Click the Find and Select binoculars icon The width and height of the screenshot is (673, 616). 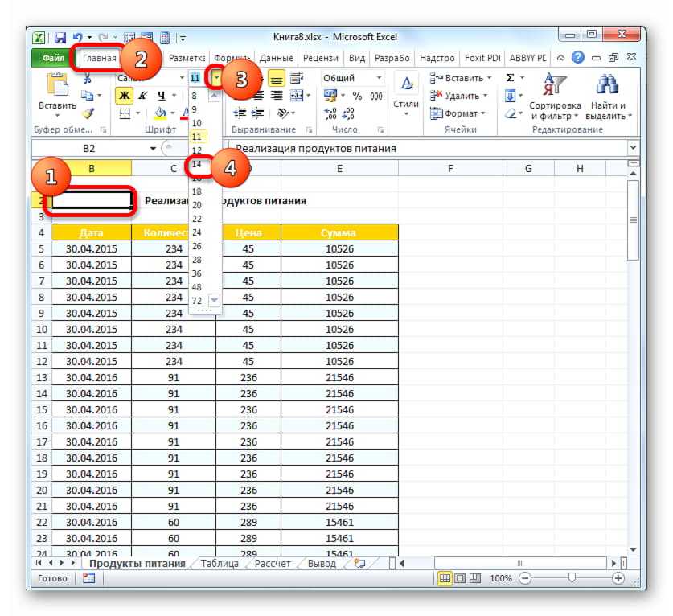(607, 85)
